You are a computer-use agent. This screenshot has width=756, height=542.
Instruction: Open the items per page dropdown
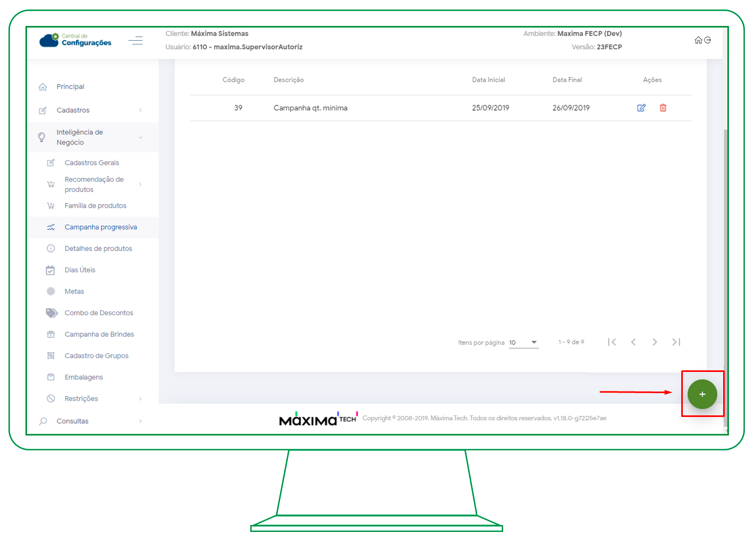[x=524, y=343]
